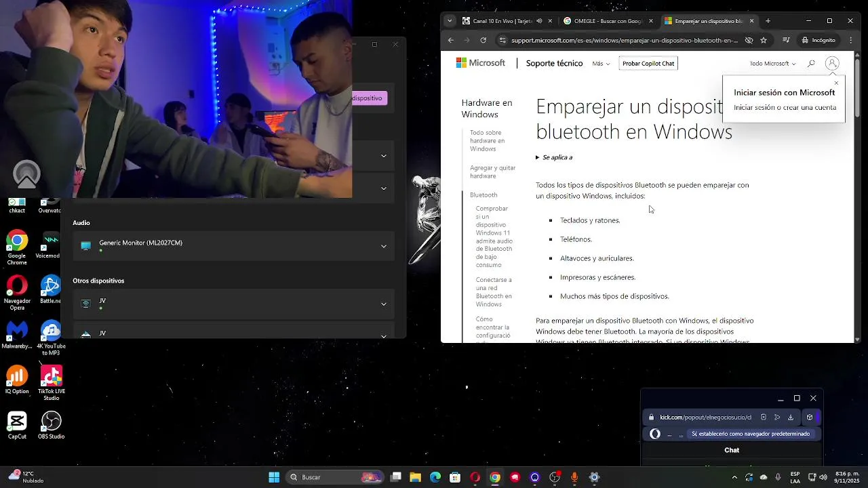Click the Chrome address bar URL

(625, 40)
